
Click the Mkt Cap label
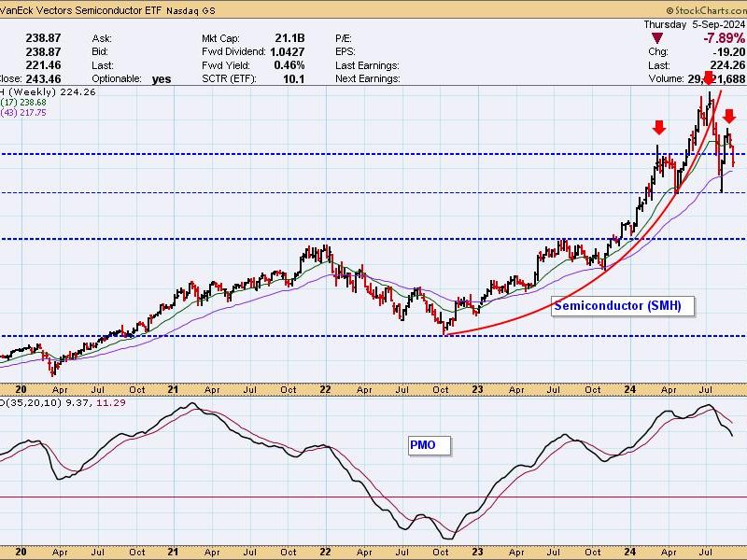point(220,38)
